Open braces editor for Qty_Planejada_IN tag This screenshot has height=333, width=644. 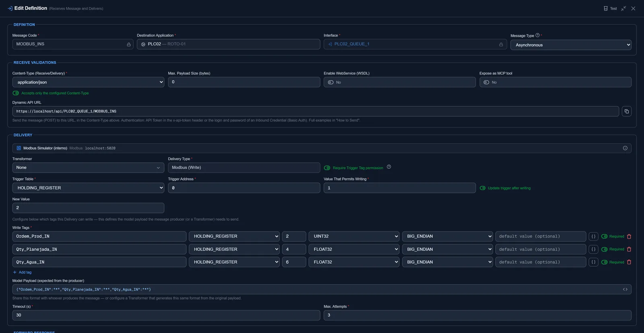(x=593, y=249)
